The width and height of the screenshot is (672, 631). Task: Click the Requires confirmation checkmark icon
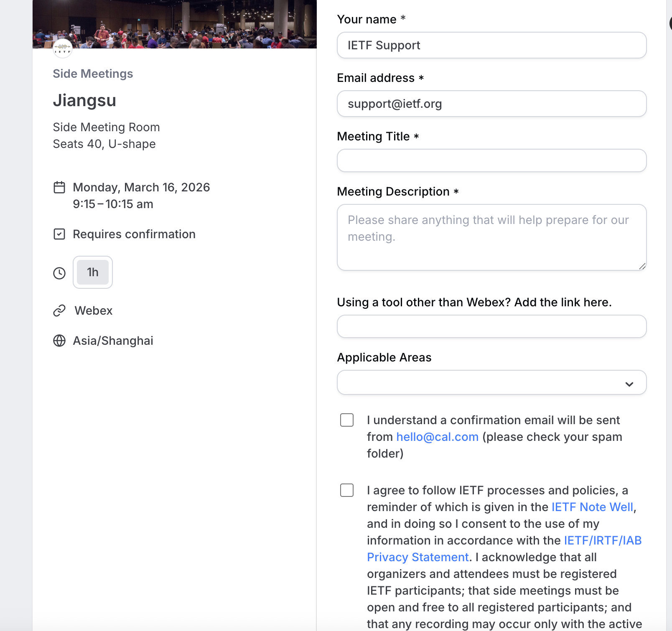pyautogui.click(x=59, y=234)
